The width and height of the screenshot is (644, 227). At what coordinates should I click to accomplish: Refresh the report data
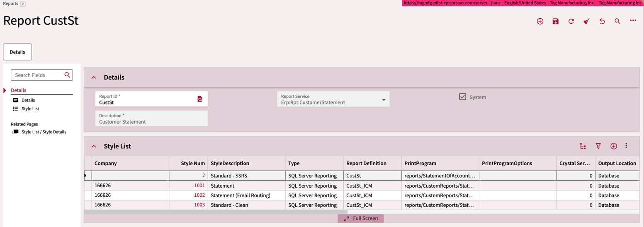click(571, 21)
